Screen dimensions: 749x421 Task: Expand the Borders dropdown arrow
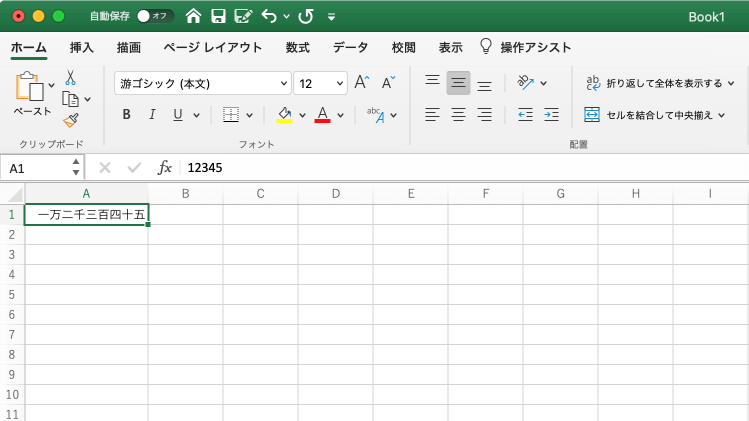(x=250, y=115)
